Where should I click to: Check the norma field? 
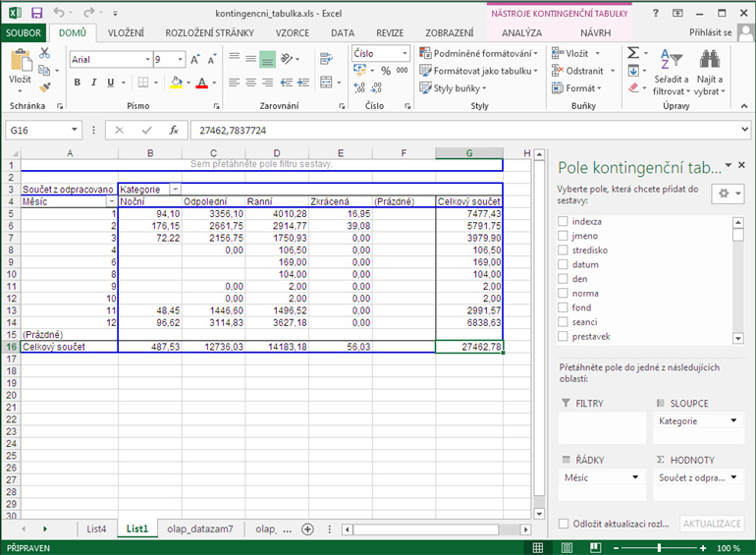(x=563, y=293)
